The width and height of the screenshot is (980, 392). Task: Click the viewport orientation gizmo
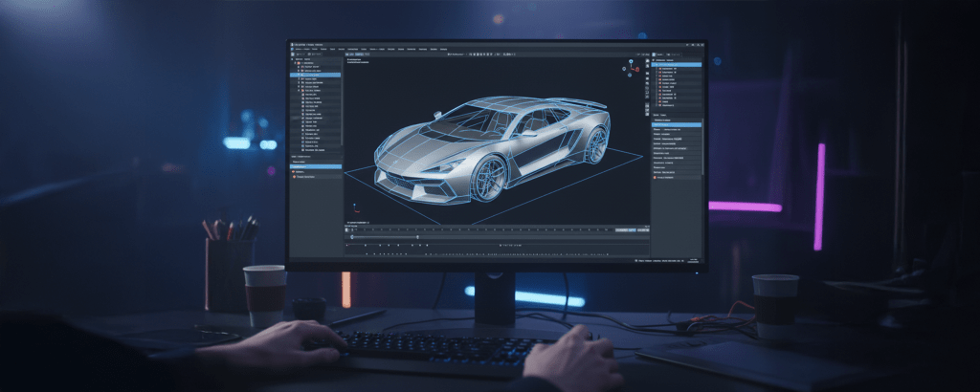click(632, 67)
